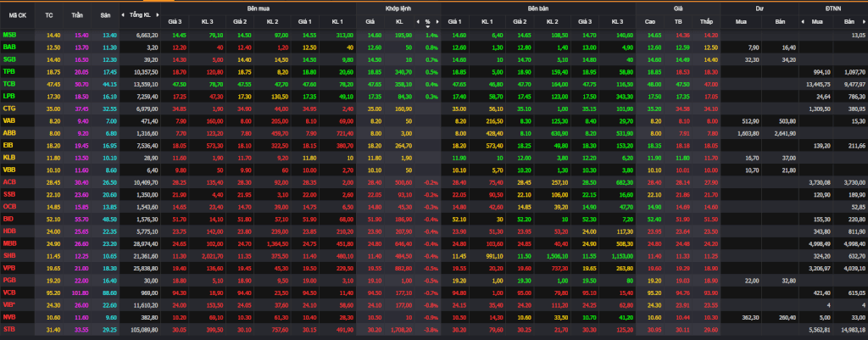Click right arrow after the % column header
This screenshot has height=340, width=868.
point(437,21)
